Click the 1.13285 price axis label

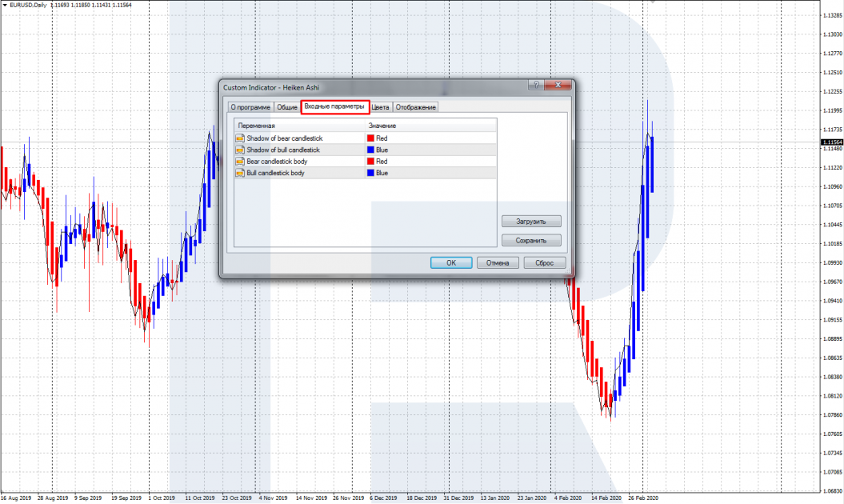pos(832,15)
